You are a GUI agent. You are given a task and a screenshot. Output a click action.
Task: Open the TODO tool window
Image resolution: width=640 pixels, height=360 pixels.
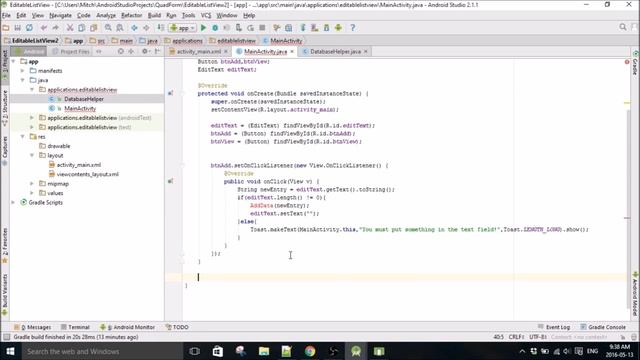[x=177, y=327]
